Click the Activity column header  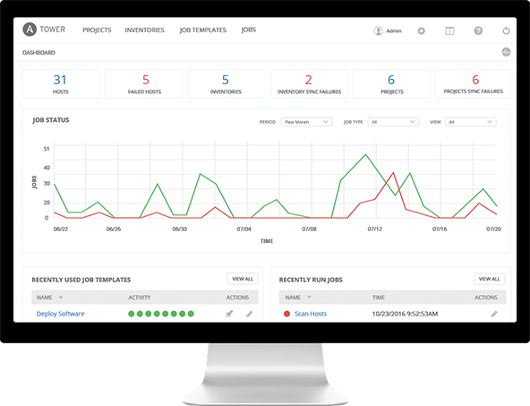click(x=139, y=297)
